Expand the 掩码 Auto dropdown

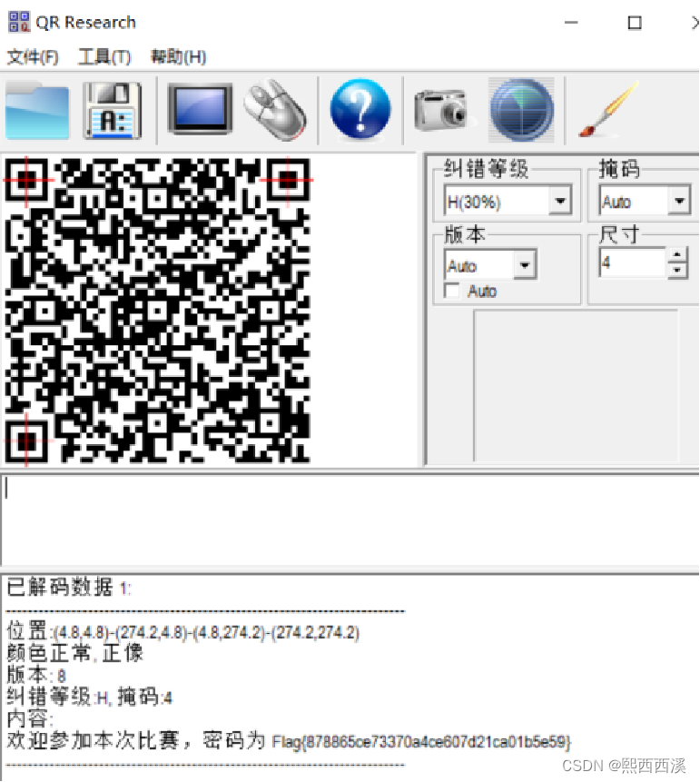679,201
